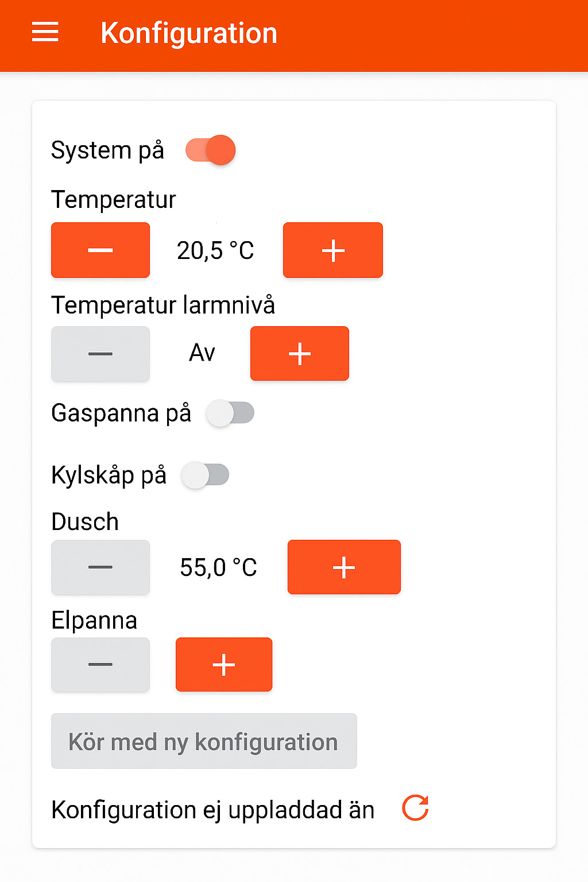Click Kör med ny konfiguration button

204,741
